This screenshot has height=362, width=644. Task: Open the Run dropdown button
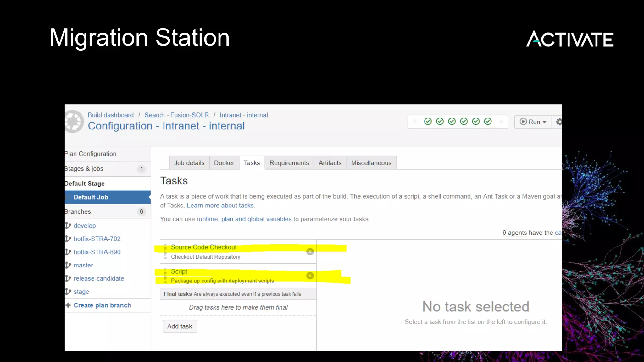pyautogui.click(x=533, y=122)
